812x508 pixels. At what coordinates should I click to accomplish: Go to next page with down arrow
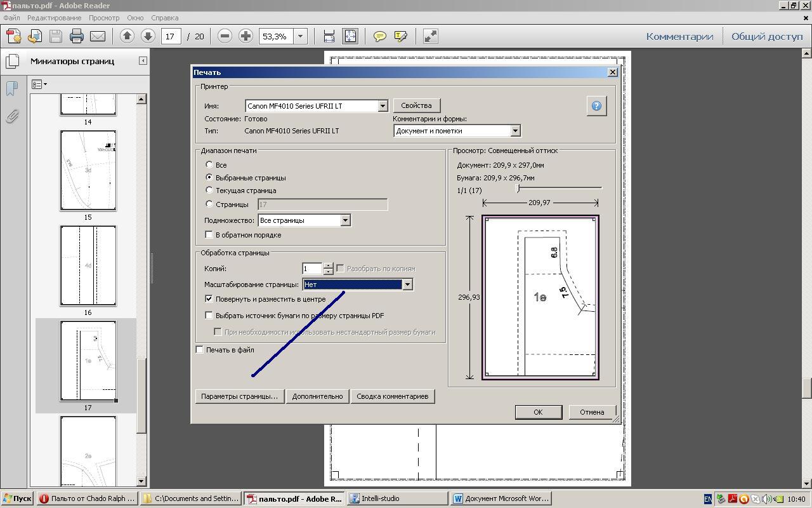[148, 36]
